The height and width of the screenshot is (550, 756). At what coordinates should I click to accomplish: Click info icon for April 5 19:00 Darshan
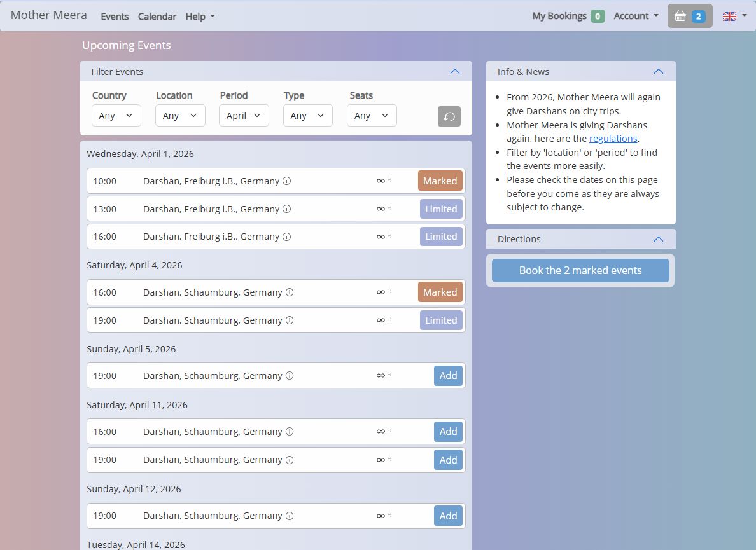point(290,376)
